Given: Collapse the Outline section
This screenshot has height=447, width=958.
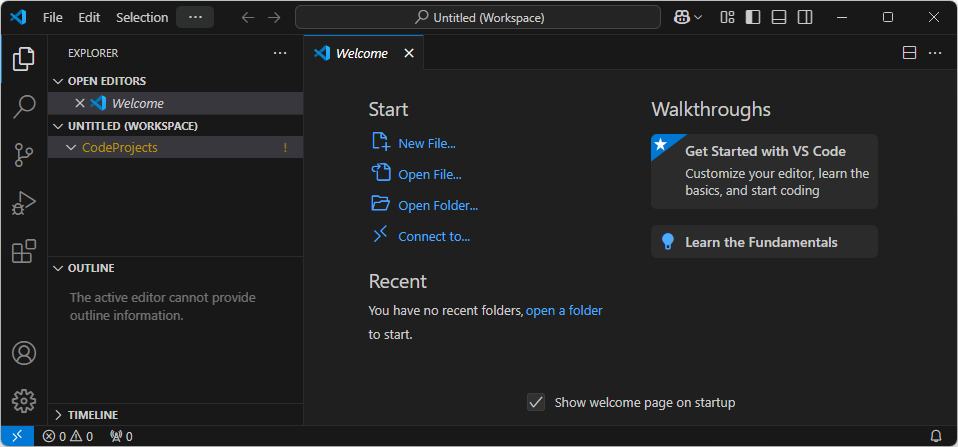Looking at the screenshot, I should (x=59, y=268).
